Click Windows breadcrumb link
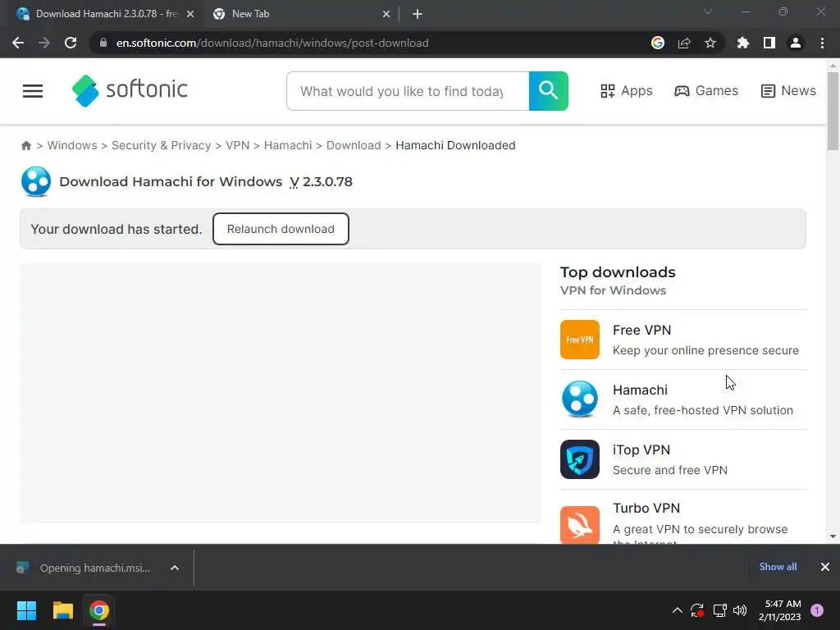The height and width of the screenshot is (630, 840). click(x=72, y=145)
